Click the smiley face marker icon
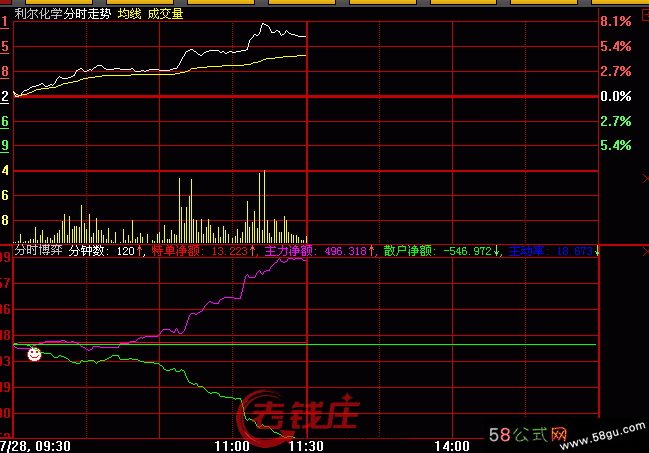 (34, 353)
